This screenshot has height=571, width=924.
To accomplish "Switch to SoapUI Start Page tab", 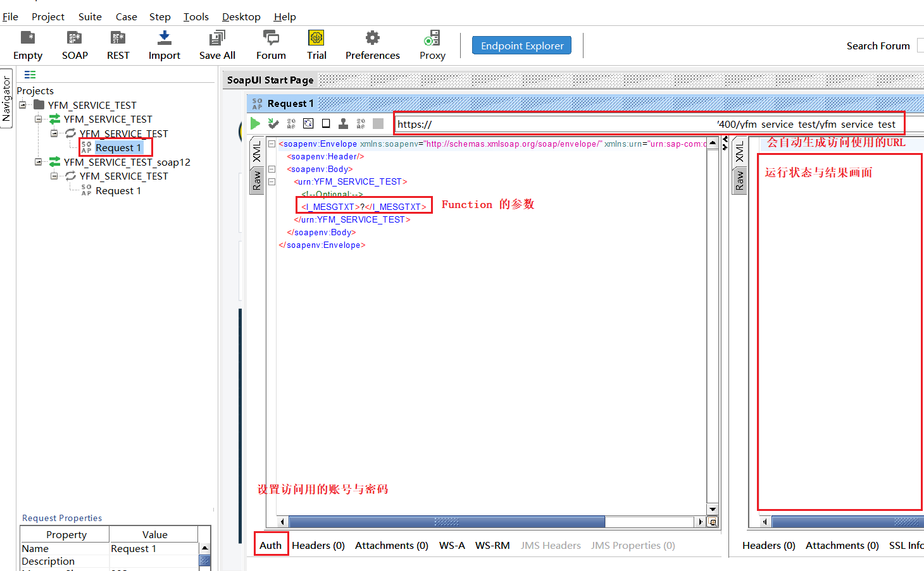I will click(x=270, y=80).
